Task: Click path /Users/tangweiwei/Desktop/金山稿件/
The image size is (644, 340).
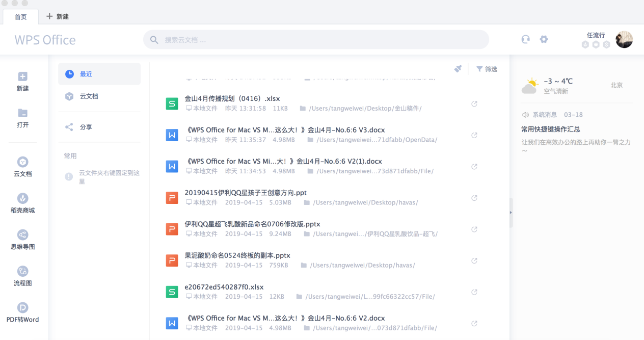Action: (365, 109)
